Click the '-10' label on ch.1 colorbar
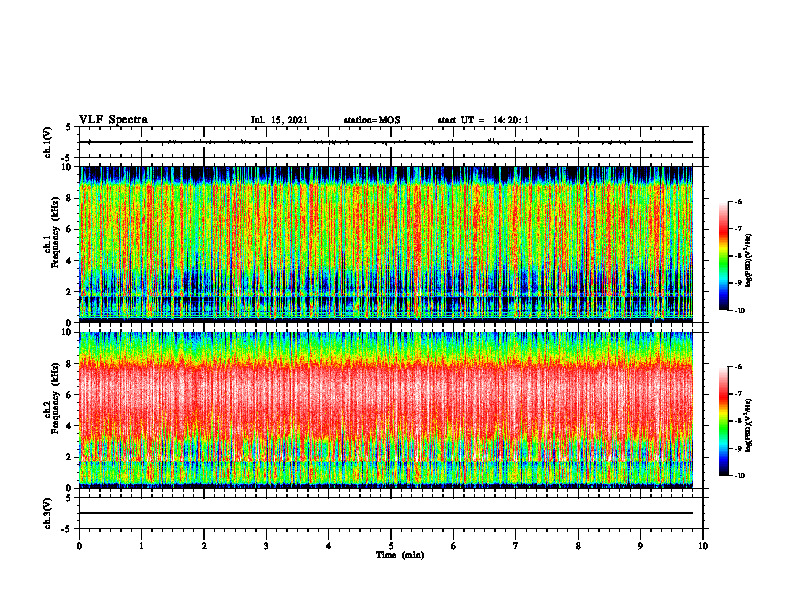This screenshot has width=792, height=612. [739, 311]
